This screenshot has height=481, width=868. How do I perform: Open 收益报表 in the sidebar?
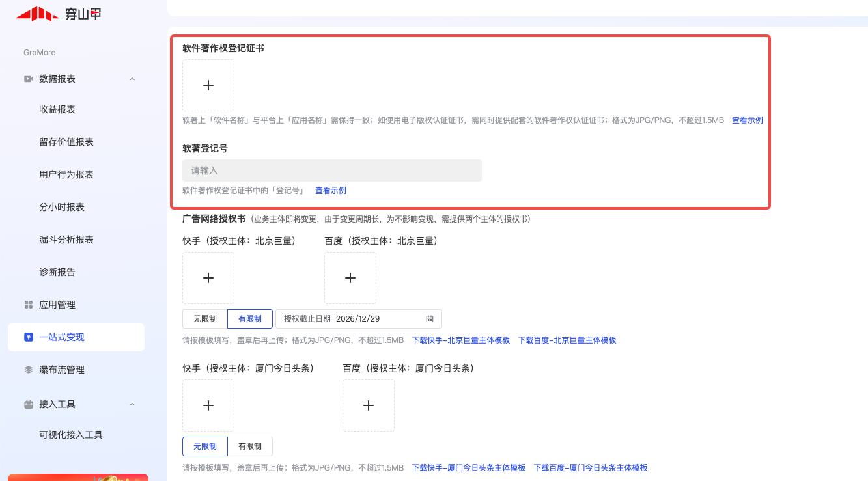click(57, 109)
